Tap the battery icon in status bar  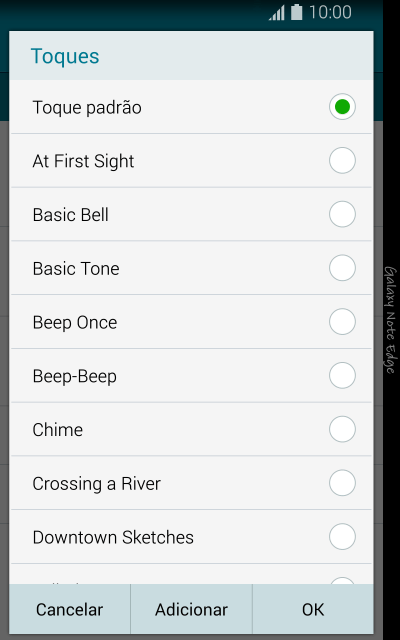296,12
